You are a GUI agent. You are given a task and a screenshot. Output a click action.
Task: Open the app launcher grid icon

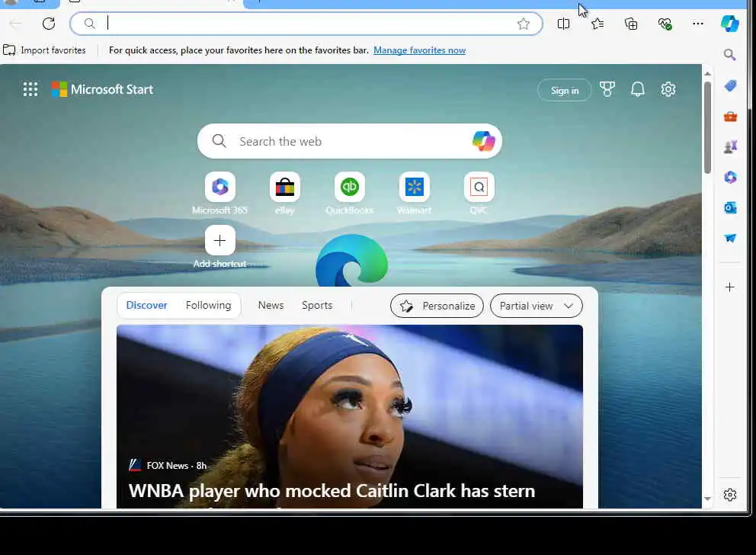pos(30,89)
